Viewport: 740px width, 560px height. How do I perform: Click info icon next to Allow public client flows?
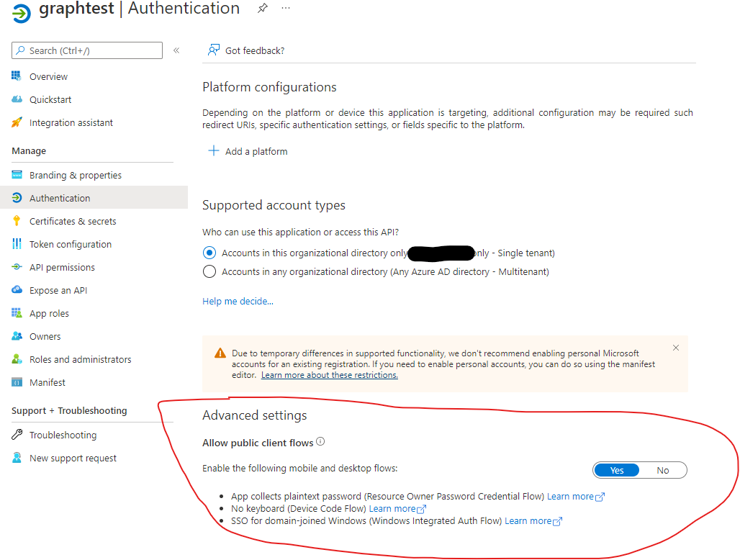[320, 441]
